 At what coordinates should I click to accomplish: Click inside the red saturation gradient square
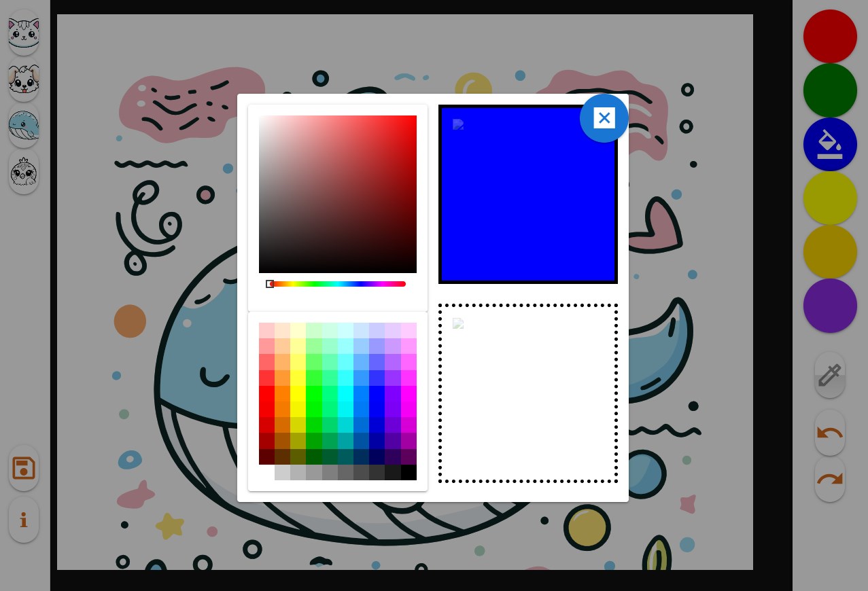coord(338,194)
